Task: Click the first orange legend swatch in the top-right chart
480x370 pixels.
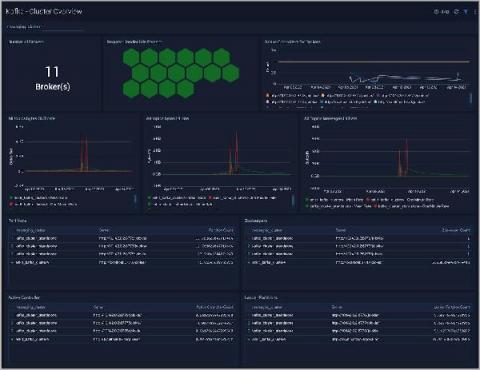Action: 267,95
